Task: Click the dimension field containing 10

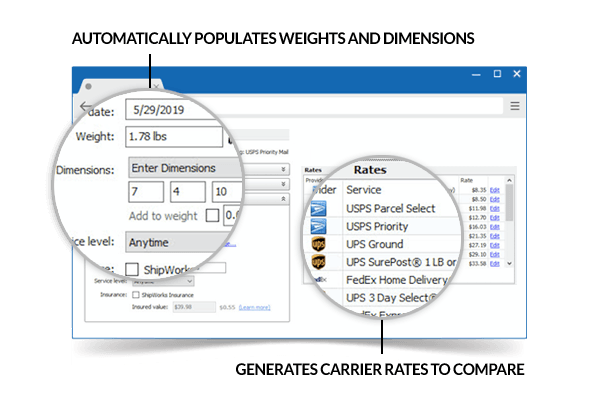Action: 227,191
